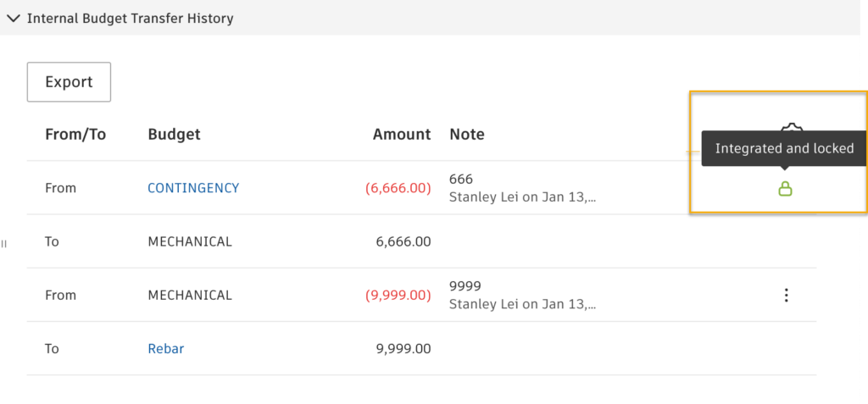Click the note text 9999

click(465, 286)
